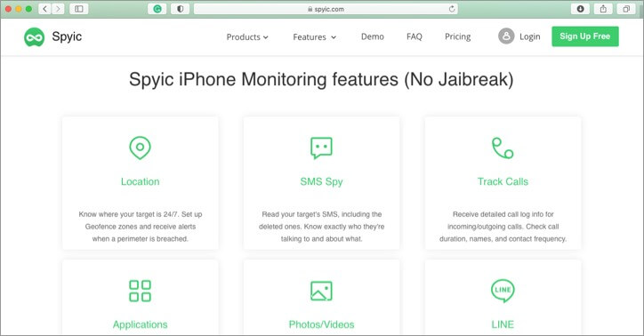Click the Location pin icon
The image size is (644, 336).
pyautogui.click(x=140, y=148)
